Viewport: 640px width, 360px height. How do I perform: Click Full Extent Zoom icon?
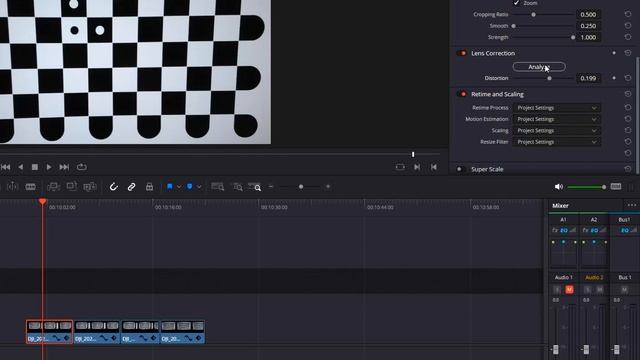point(218,187)
